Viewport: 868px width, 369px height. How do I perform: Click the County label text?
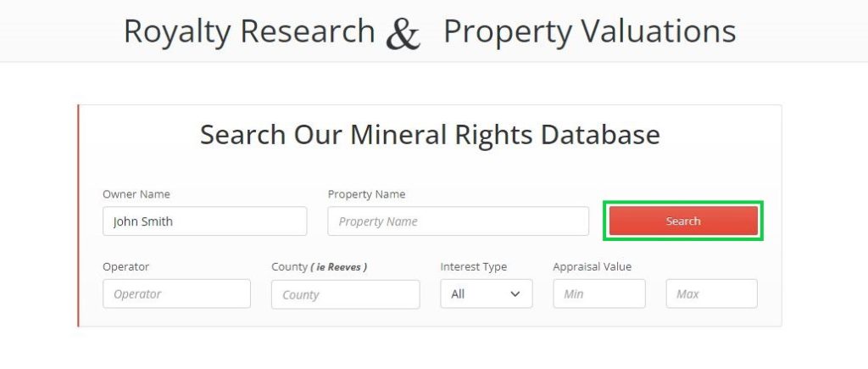289,266
